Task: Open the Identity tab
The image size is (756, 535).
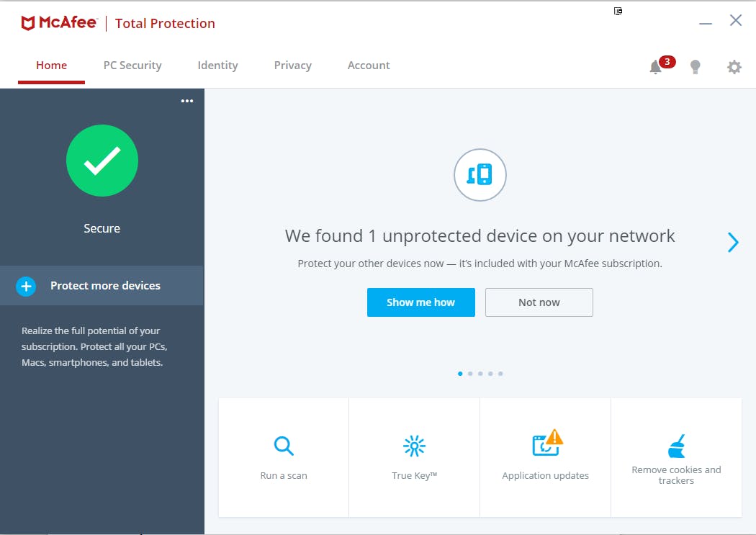Action: point(217,66)
